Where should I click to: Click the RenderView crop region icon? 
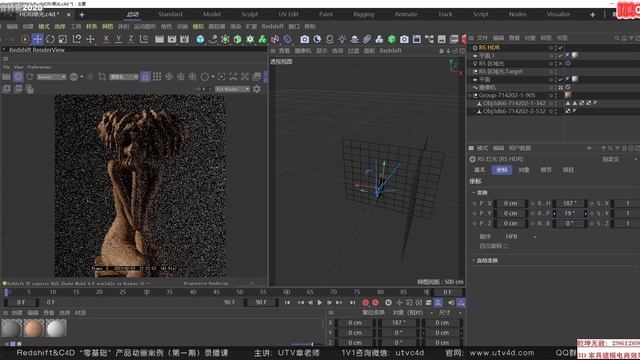[102, 77]
